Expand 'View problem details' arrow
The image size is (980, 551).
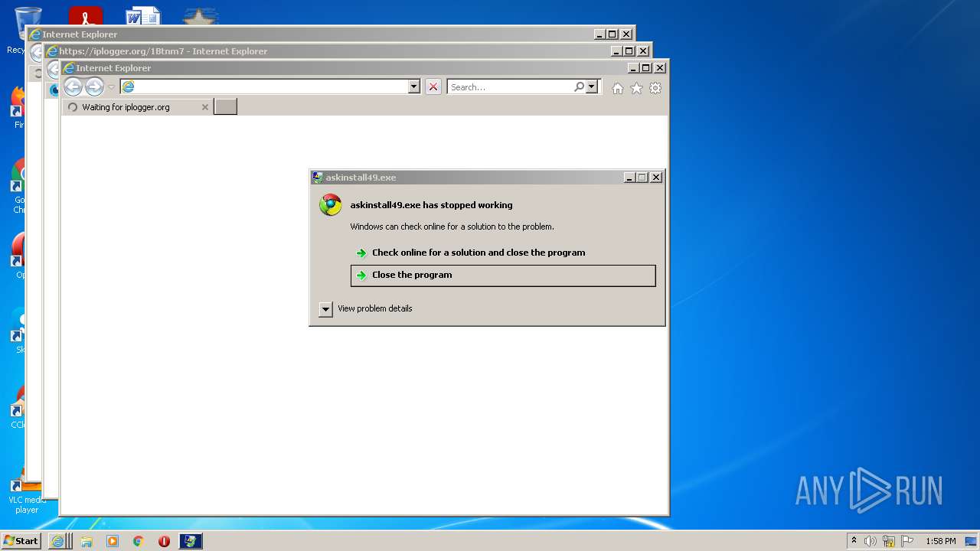click(x=325, y=309)
